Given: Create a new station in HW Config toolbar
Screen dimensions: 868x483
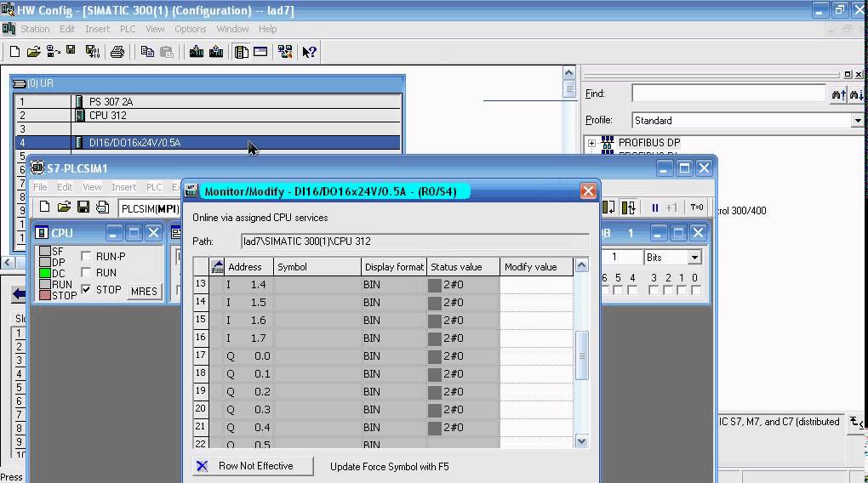Looking at the screenshot, I should pyautogui.click(x=15, y=52).
